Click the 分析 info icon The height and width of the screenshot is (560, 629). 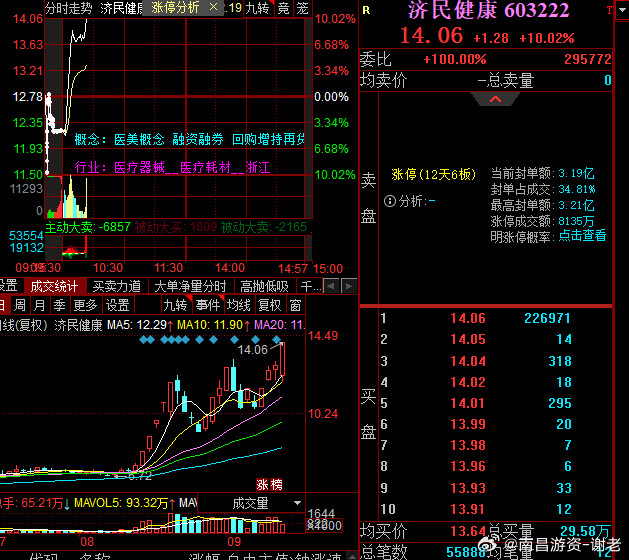click(390, 201)
